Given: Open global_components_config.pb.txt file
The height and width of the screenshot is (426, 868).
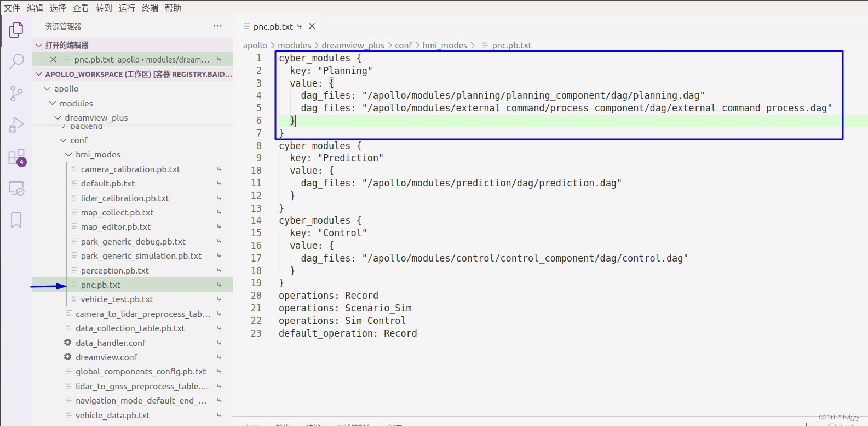Looking at the screenshot, I should 141,372.
